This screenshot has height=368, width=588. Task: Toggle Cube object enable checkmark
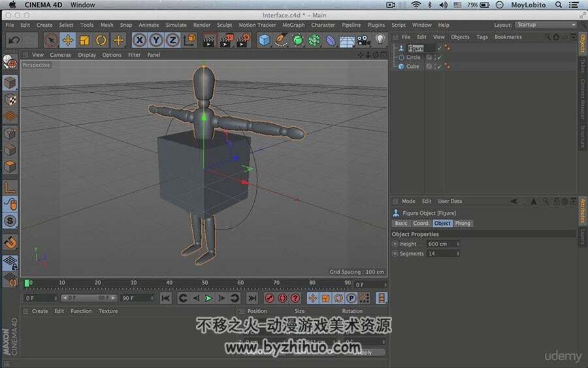click(x=440, y=67)
